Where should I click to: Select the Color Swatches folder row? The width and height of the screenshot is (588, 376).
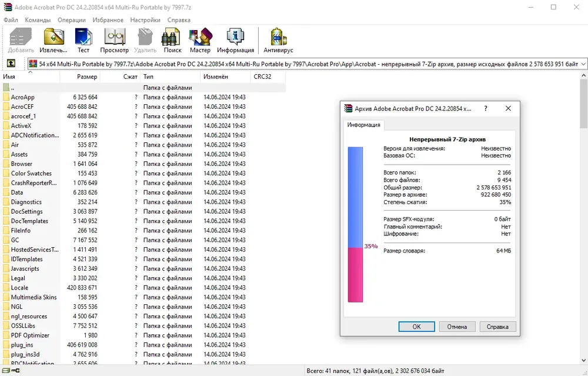[x=143, y=174]
